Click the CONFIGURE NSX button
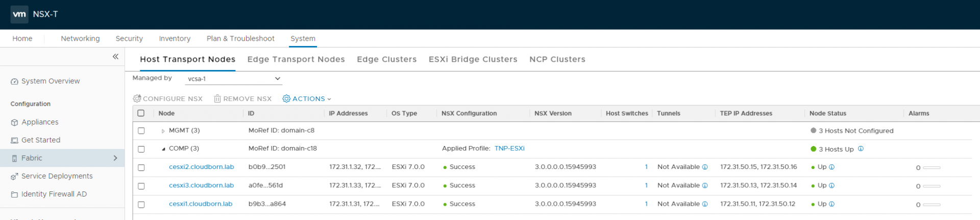Viewport: 980px width, 220px height. tap(168, 99)
